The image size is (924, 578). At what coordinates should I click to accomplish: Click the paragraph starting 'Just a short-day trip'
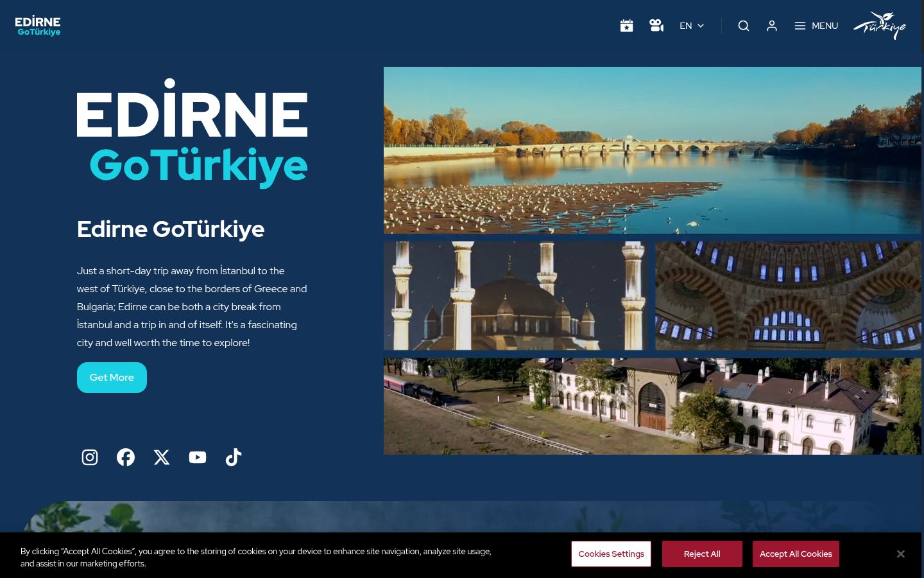(x=192, y=307)
